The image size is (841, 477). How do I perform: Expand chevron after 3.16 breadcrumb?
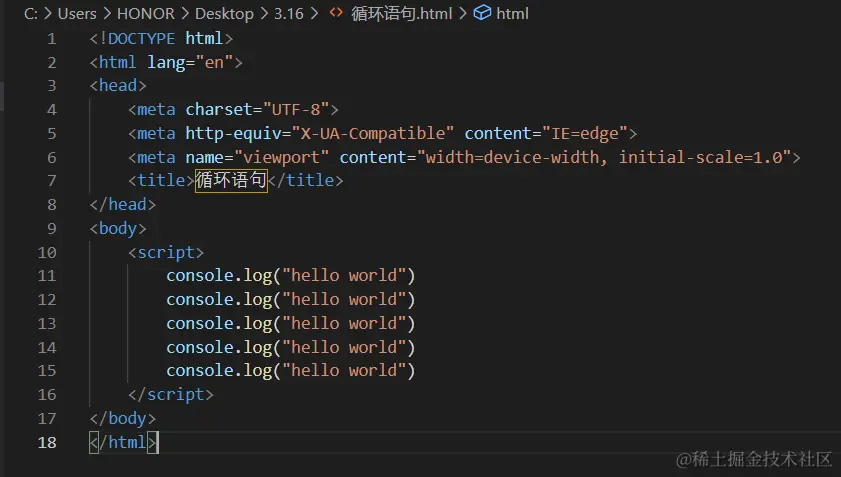[314, 13]
